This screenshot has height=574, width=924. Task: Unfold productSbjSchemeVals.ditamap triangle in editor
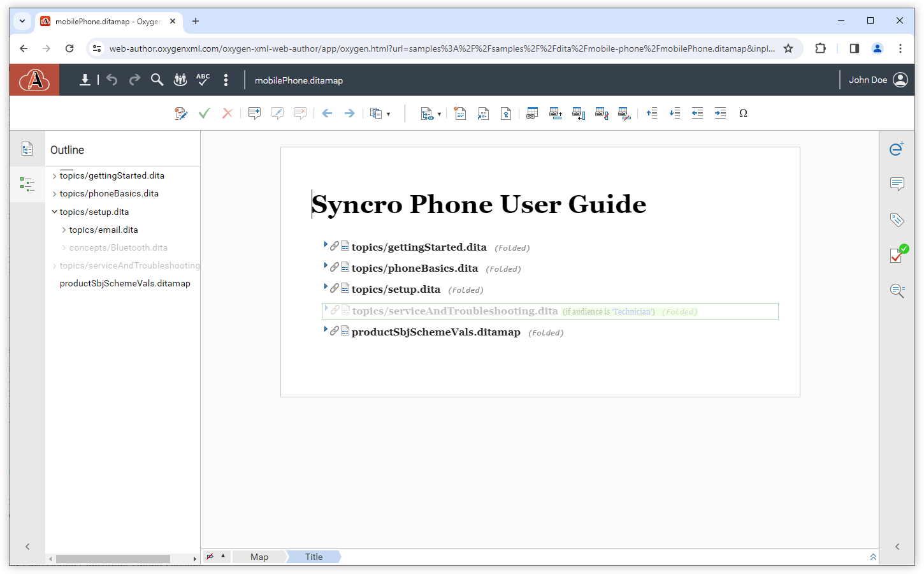[326, 329]
